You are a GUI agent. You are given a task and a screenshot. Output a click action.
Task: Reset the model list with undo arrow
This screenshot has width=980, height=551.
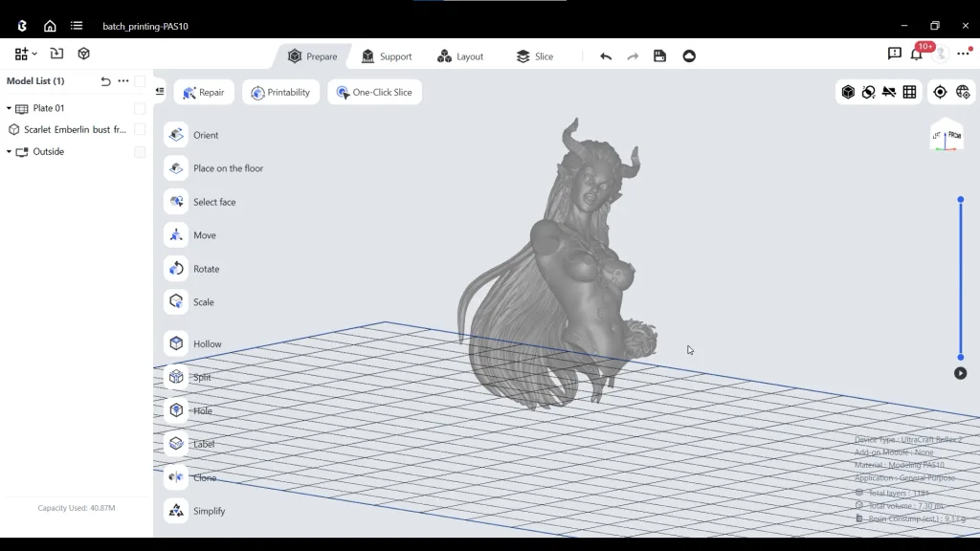(105, 81)
